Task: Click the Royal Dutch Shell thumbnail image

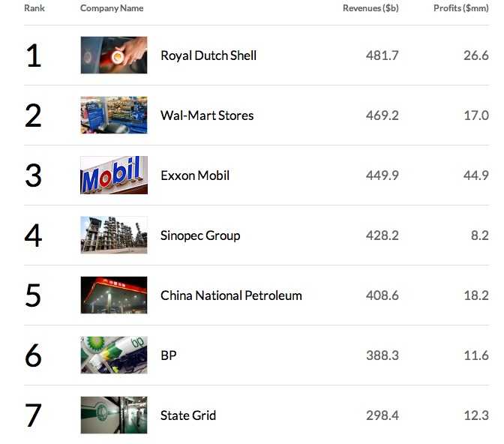Action: (x=113, y=55)
